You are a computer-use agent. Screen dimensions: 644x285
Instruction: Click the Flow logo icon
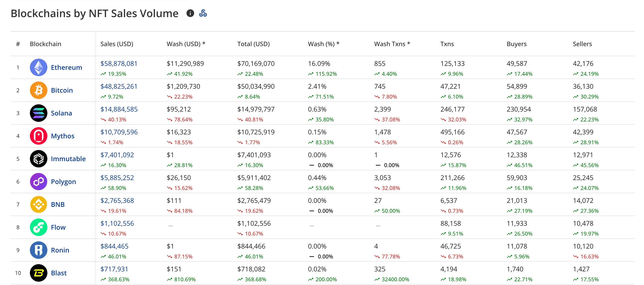[x=38, y=227]
